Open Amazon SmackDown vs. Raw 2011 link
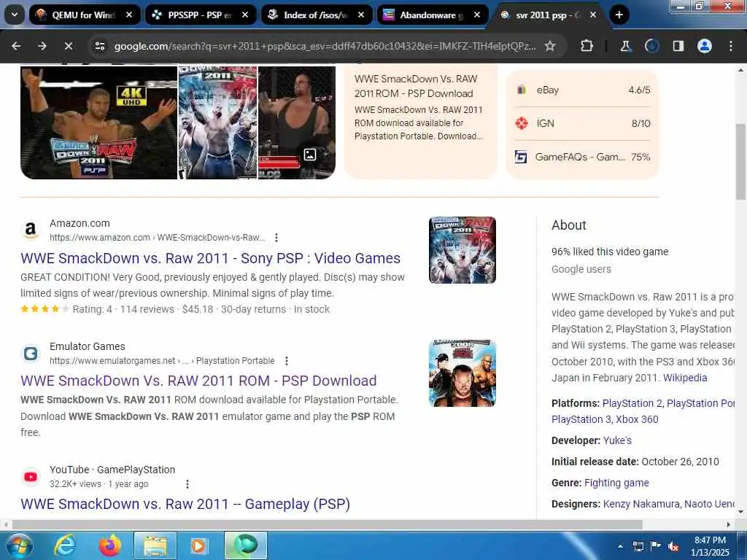The image size is (747, 560). (x=211, y=258)
